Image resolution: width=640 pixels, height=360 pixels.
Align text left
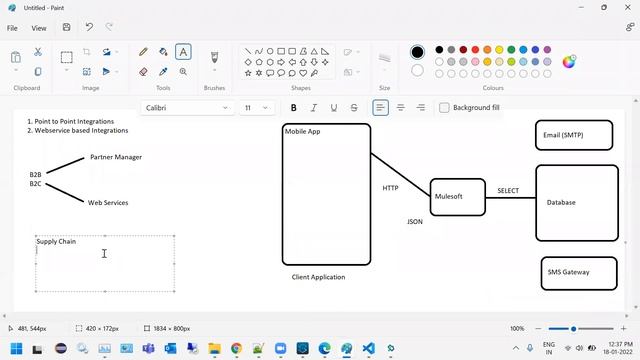380,108
